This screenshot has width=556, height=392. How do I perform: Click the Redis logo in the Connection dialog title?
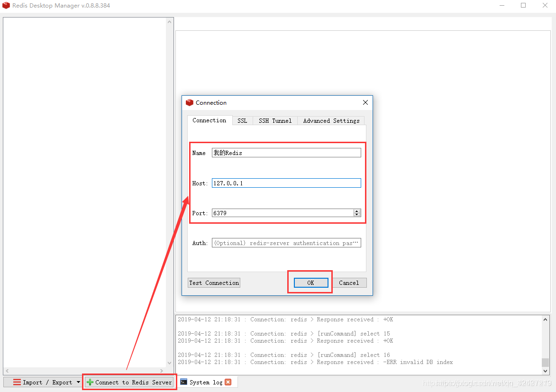(190, 102)
